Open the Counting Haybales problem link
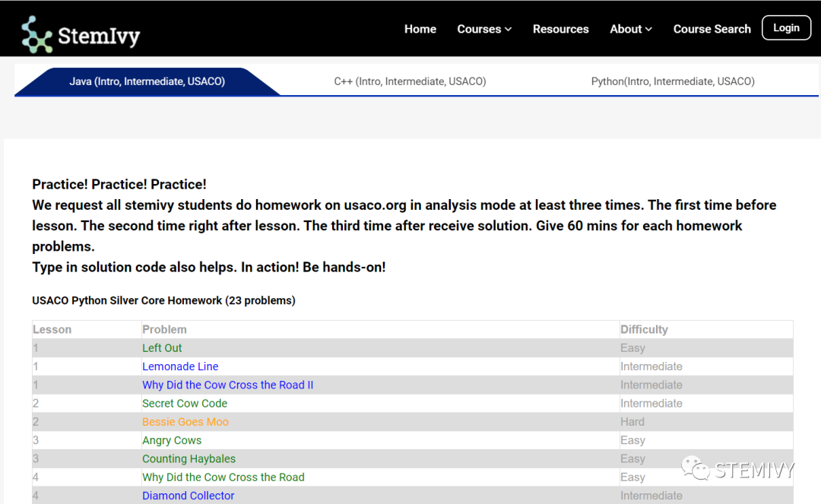 [x=189, y=458]
